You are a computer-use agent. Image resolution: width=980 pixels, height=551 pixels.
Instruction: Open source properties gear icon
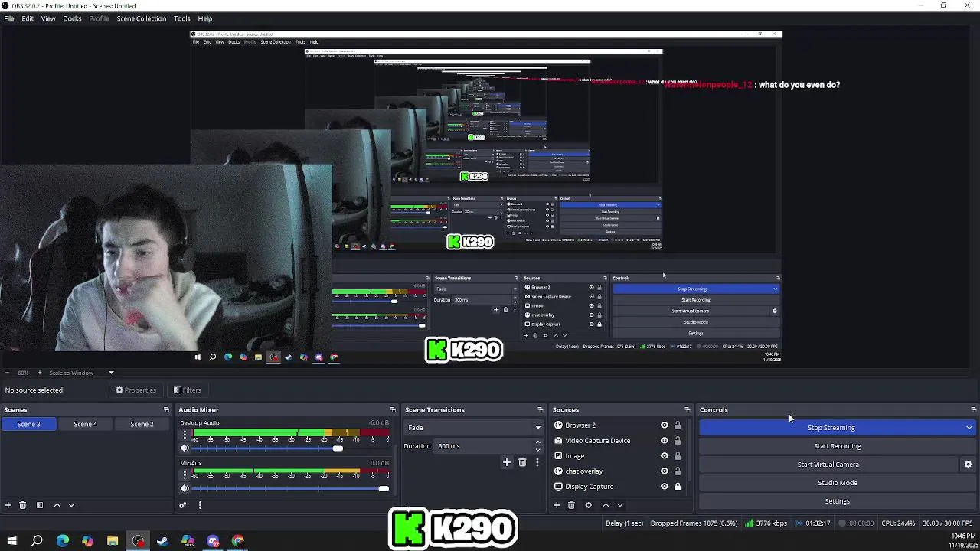[x=588, y=505]
